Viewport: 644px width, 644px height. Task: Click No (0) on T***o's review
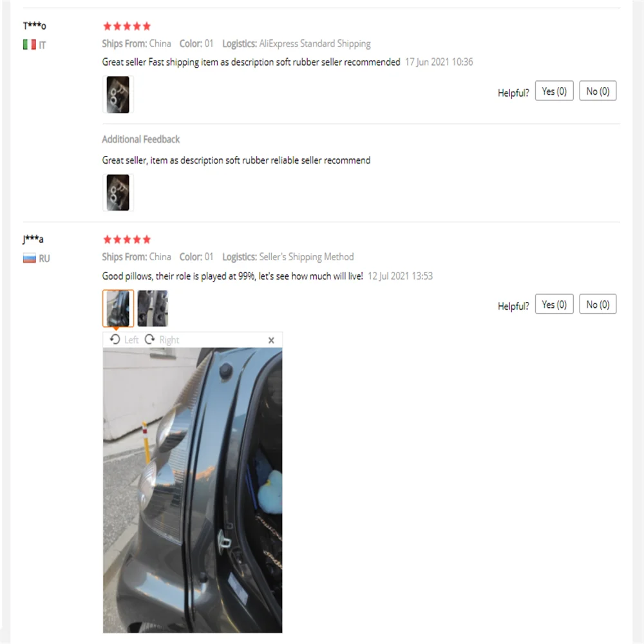(x=598, y=91)
